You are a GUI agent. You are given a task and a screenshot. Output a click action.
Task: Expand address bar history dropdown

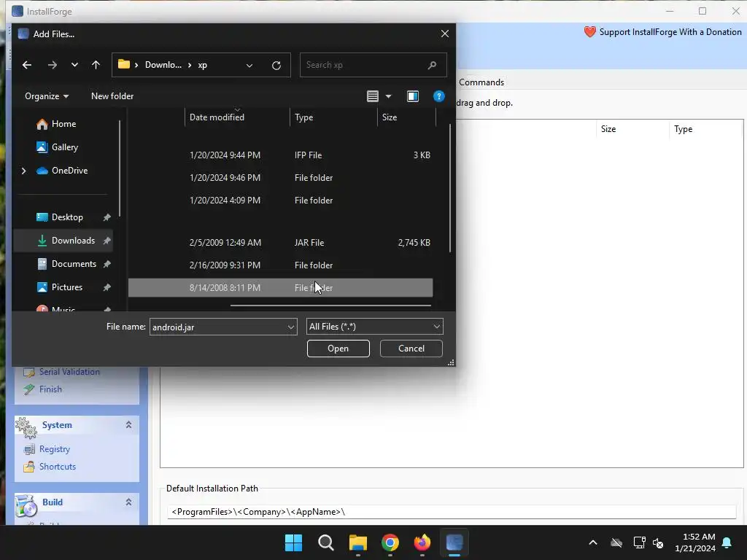pos(249,65)
